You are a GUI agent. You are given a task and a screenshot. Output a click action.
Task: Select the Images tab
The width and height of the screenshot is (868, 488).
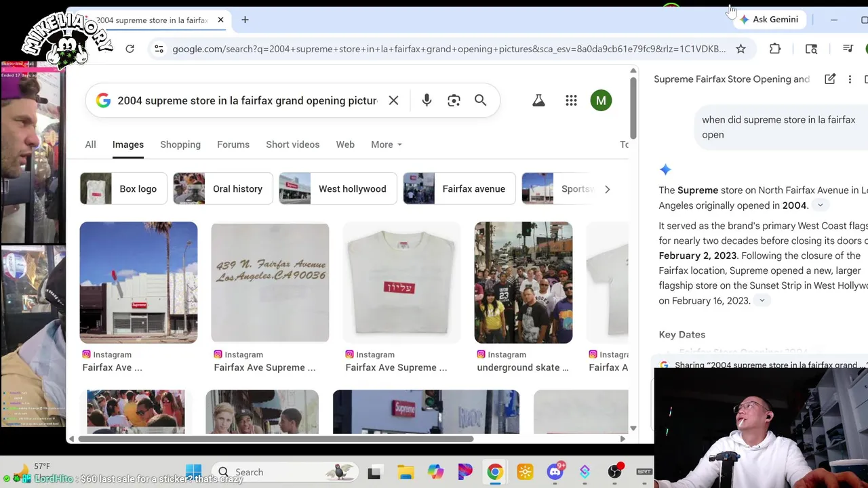tap(128, 144)
